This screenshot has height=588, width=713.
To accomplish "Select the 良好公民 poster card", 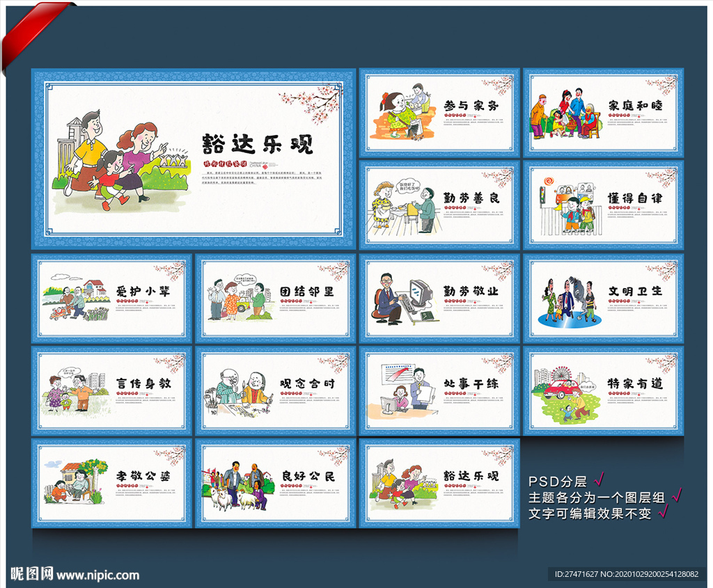I will (276, 483).
